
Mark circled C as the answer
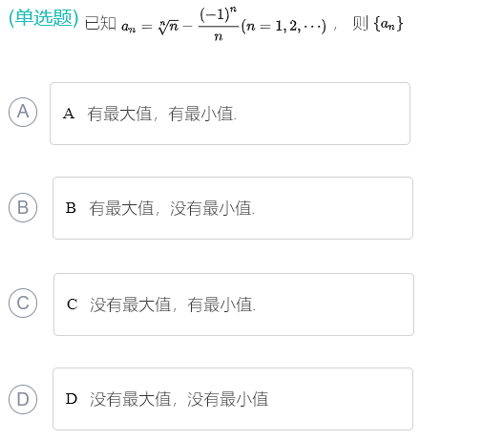pyautogui.click(x=23, y=303)
